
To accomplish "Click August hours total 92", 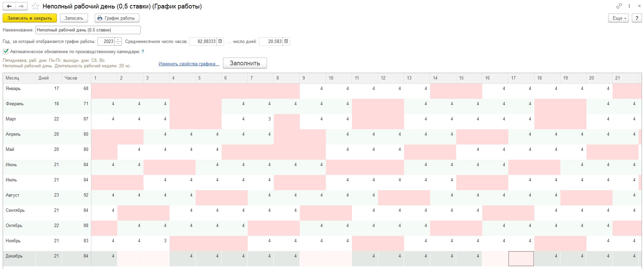I will [76, 198].
